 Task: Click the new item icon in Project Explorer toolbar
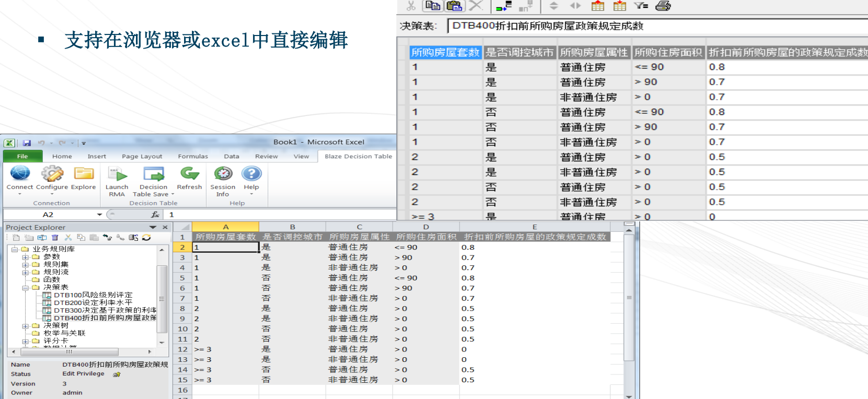[16, 238]
